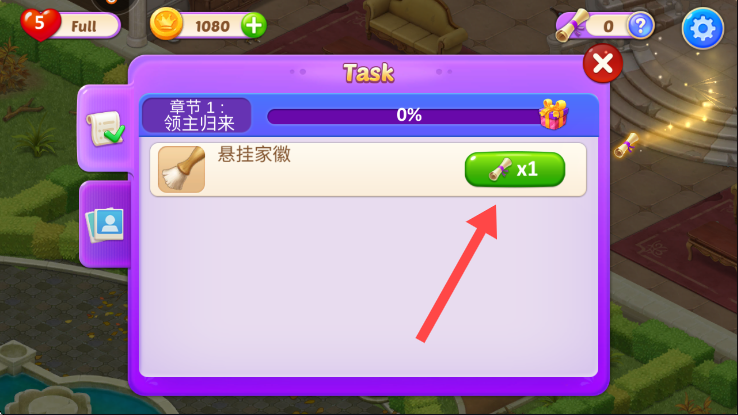
Task: Open the scroll help question mark
Action: coord(641,25)
